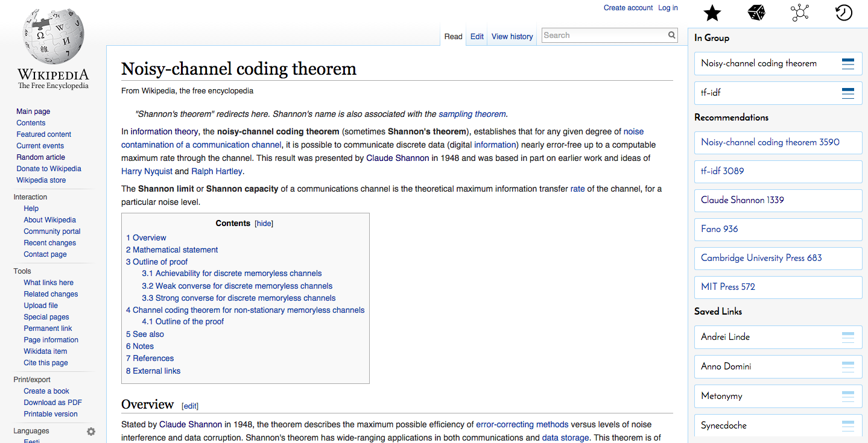Click the Wikipedia globe logo
The width and height of the screenshot is (868, 443).
pyautogui.click(x=53, y=37)
